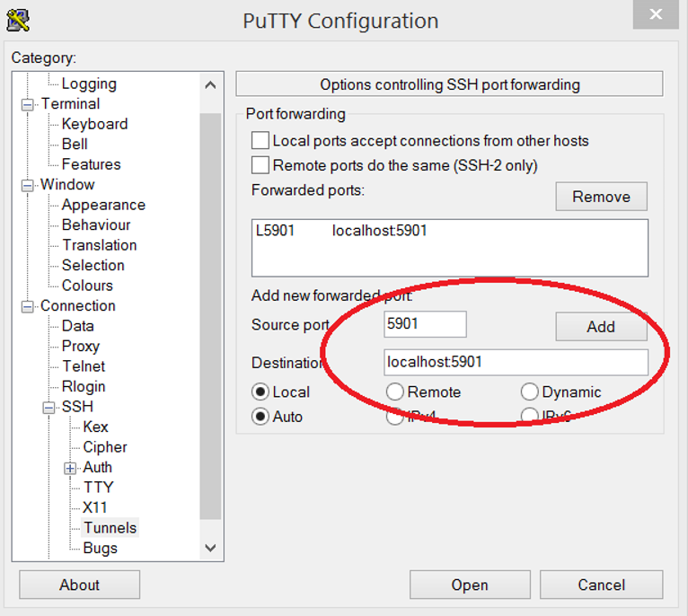Image resolution: width=688 pixels, height=616 pixels.
Task: Collapse the SSH tree node
Action: 49,407
